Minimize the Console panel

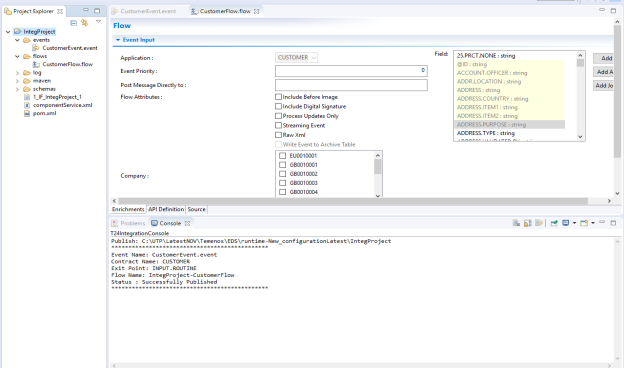click(602, 222)
